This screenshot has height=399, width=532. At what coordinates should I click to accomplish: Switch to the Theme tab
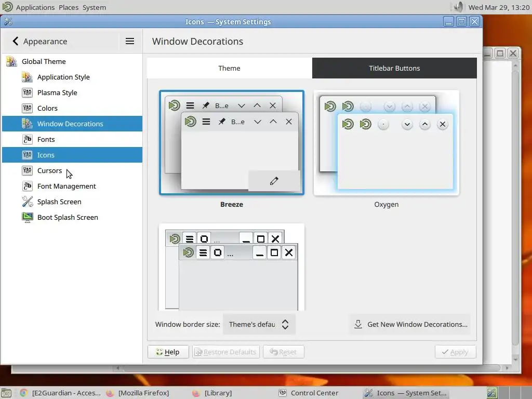(229, 68)
